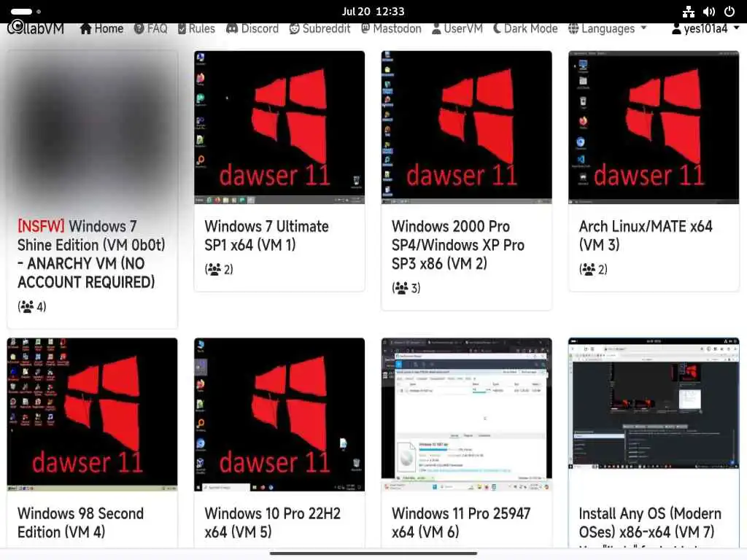Screen dimensions: 747x560
Task: Click the user count (2) on VM 1
Action: click(x=219, y=269)
